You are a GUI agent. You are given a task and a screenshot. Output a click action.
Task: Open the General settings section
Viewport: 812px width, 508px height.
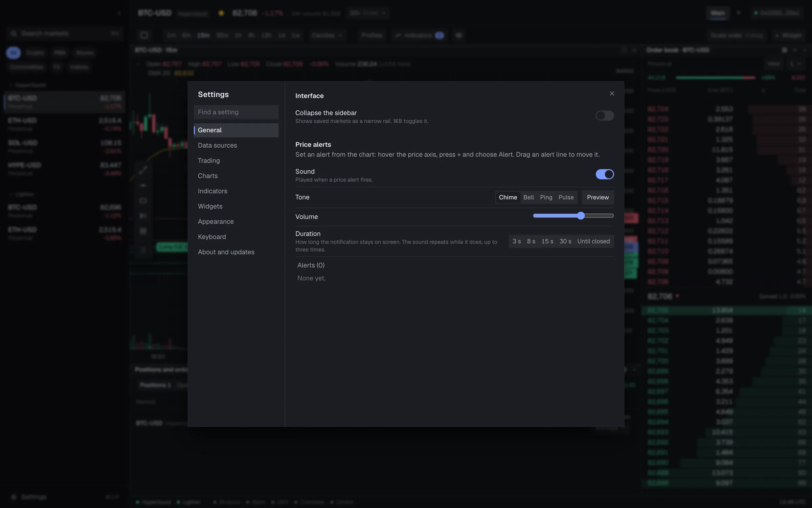236,130
